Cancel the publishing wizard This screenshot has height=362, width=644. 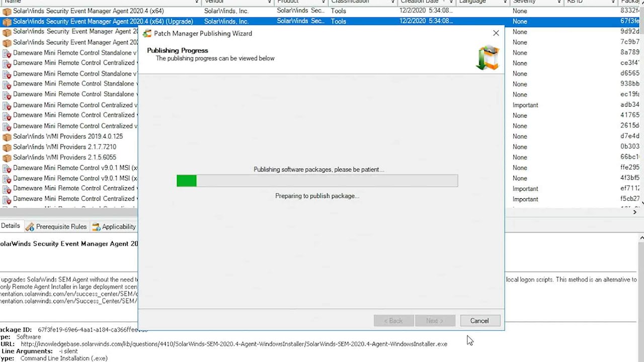[479, 321]
